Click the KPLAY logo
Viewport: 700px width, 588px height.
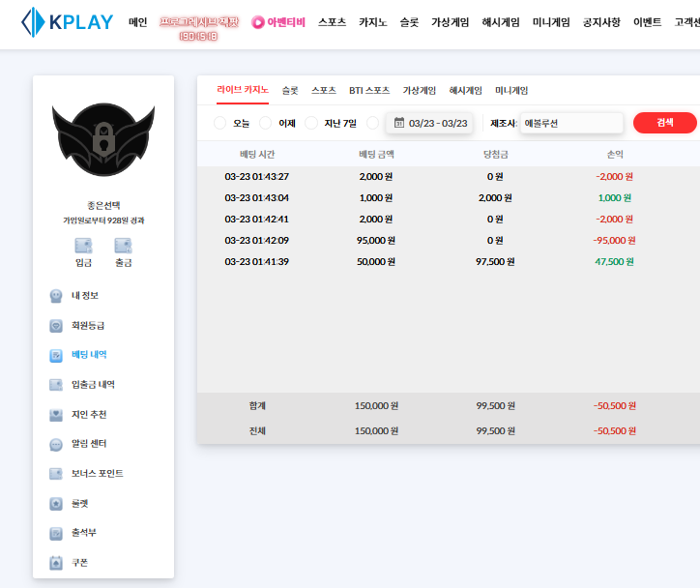pos(66,21)
